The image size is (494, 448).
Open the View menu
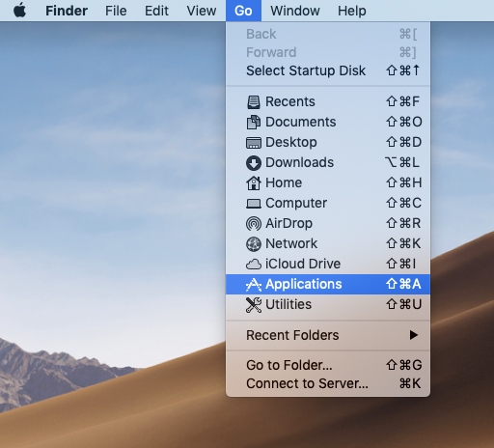202,11
